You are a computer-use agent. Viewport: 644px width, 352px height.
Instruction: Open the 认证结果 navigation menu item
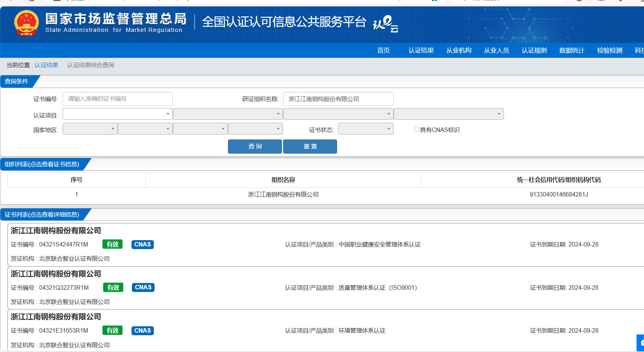(421, 50)
